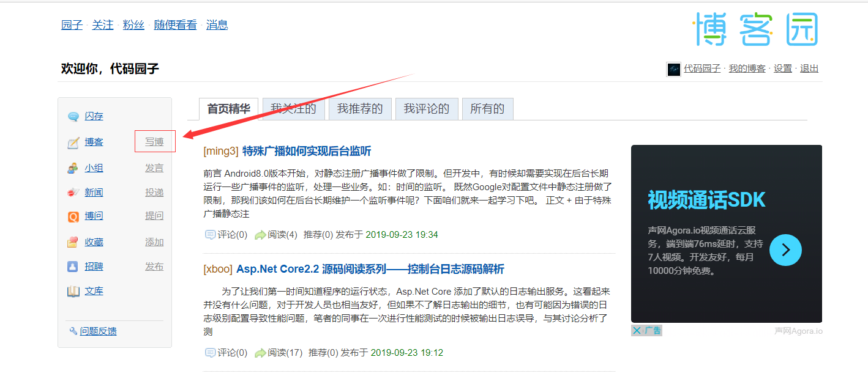Click the 博客 notepad icon in sidebar
Viewport: 868px width, 376px height.
(73, 142)
